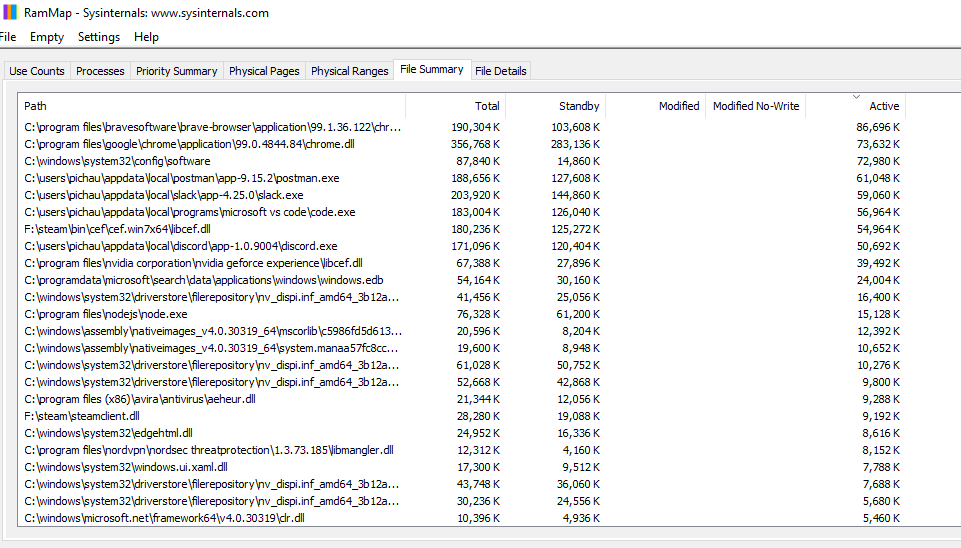Sort by the Standby column header
The height and width of the screenshot is (548, 961).
pos(555,106)
